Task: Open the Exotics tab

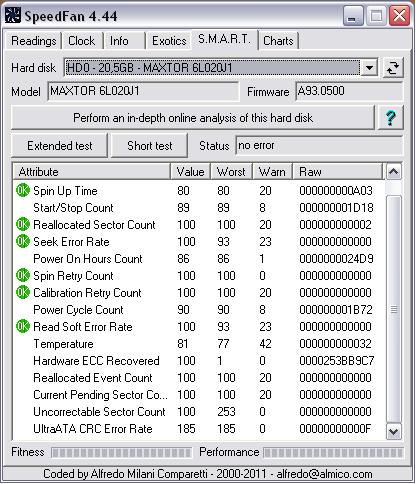Action: [169, 41]
